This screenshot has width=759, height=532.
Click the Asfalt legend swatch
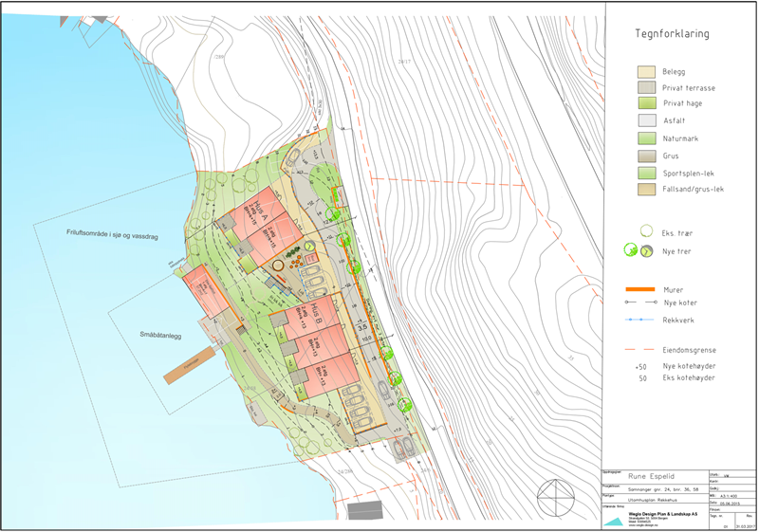[x=645, y=121]
